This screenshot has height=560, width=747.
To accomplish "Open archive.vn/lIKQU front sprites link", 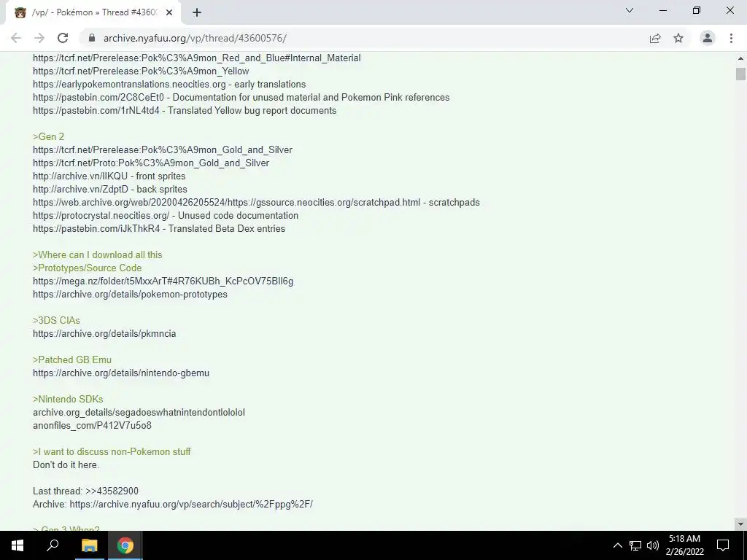I will (x=80, y=176).
